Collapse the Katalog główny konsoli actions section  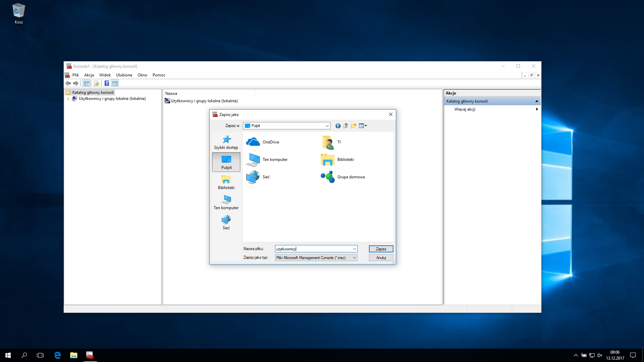[537, 101]
